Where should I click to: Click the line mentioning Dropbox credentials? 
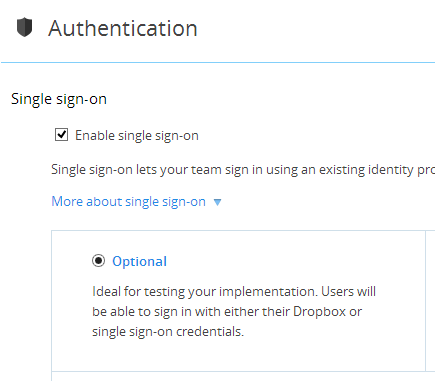[227, 312]
